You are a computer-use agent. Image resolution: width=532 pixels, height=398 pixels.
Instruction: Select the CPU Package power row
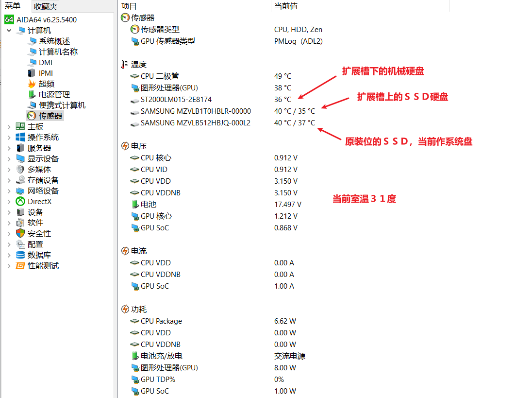click(x=213, y=321)
